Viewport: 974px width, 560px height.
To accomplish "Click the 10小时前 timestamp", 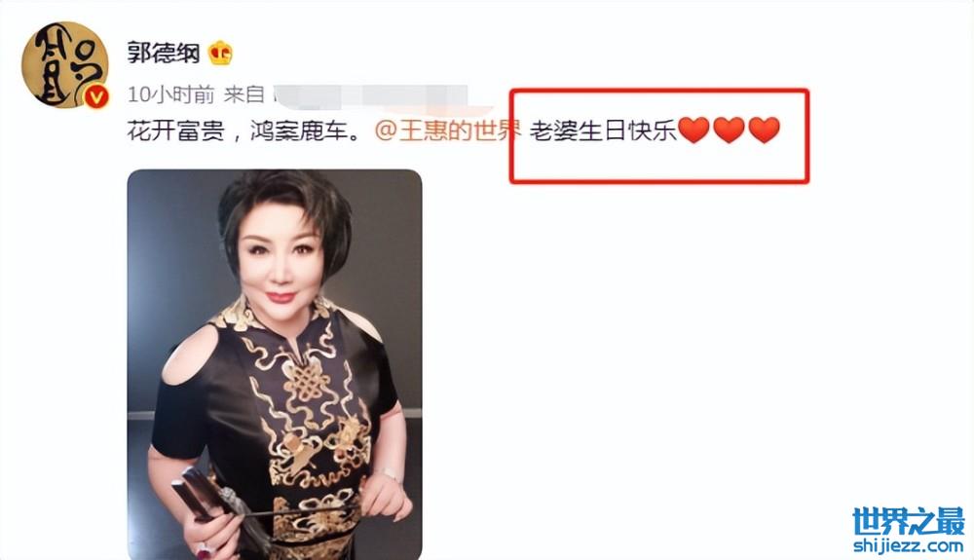I will (170, 95).
